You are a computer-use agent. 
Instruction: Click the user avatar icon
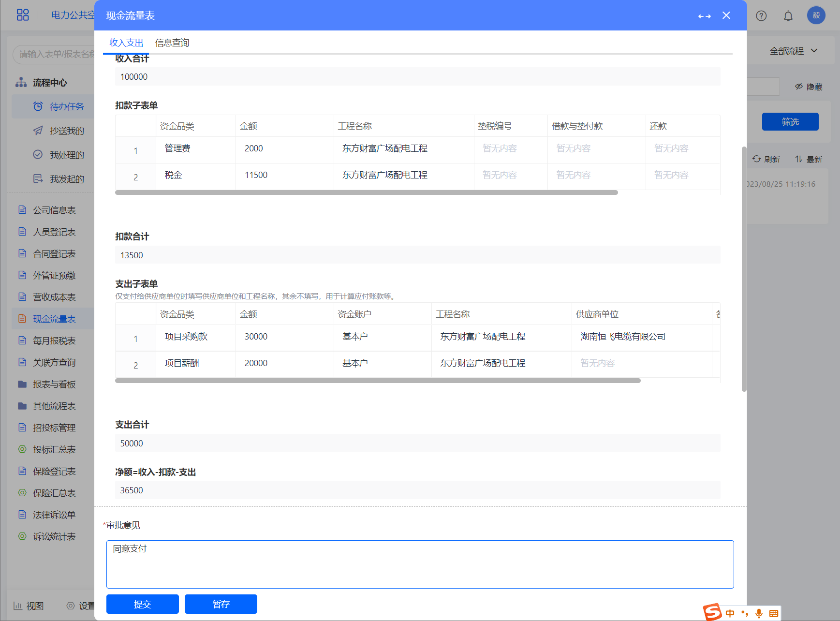816,15
